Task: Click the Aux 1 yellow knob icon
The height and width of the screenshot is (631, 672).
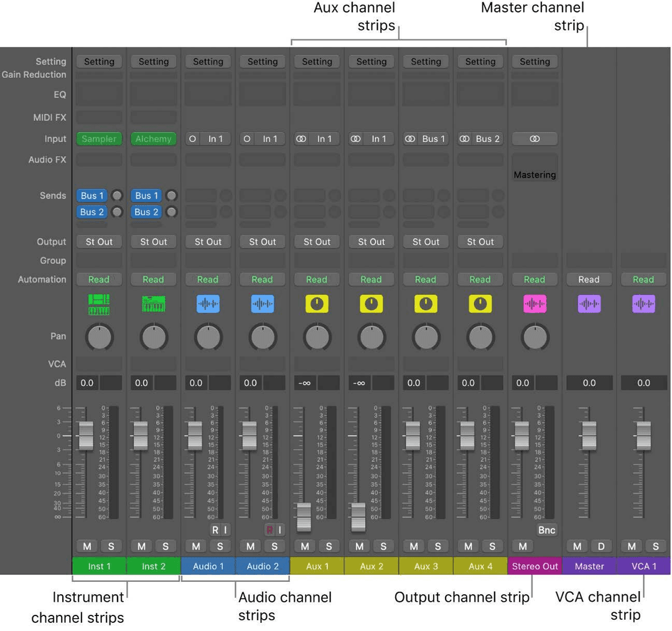Action: 317,304
